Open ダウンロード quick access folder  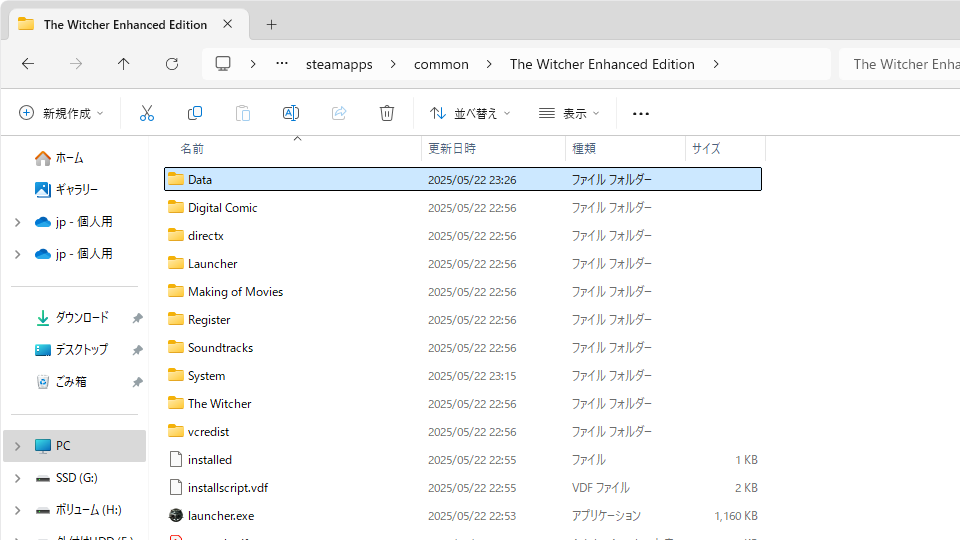(x=72, y=318)
